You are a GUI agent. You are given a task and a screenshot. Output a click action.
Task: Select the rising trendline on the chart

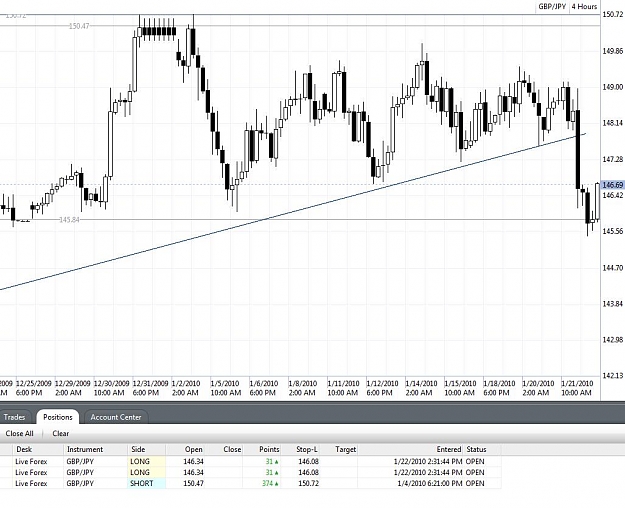(293, 212)
